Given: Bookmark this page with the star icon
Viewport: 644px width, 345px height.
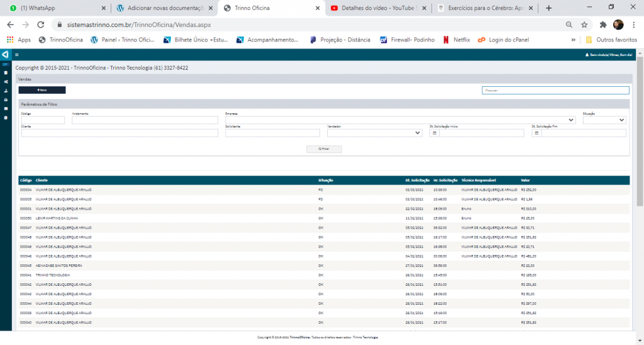Looking at the screenshot, I should tap(584, 25).
